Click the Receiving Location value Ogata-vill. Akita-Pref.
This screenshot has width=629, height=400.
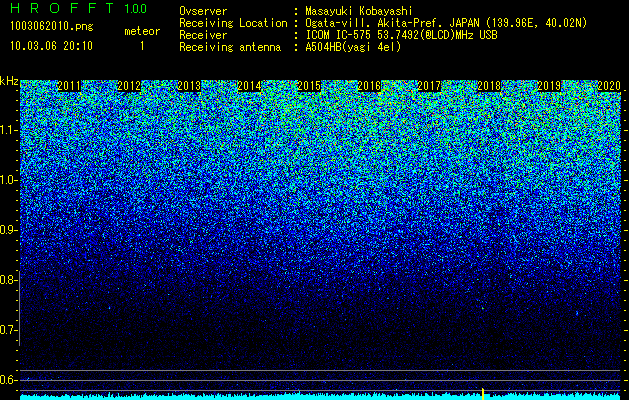(374, 23)
